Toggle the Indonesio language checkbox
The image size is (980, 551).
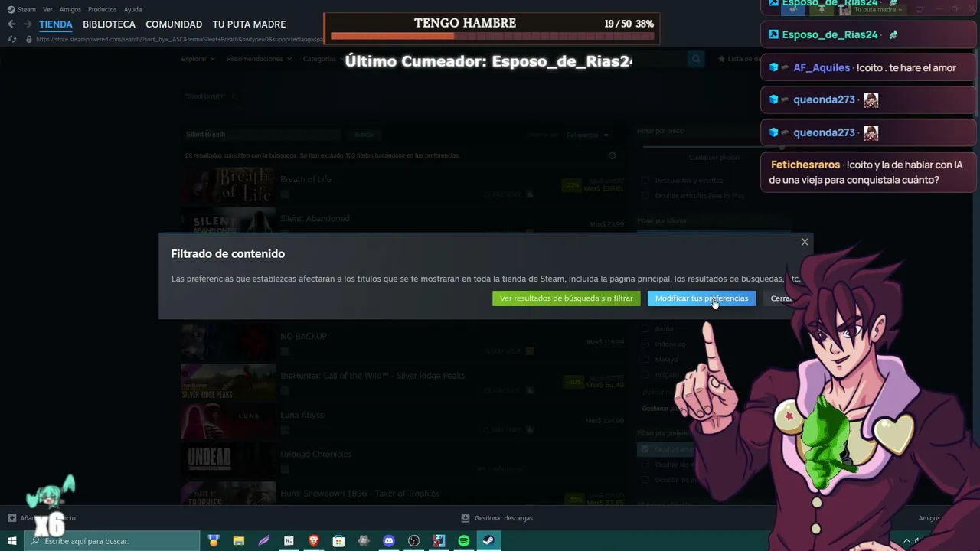coord(645,344)
